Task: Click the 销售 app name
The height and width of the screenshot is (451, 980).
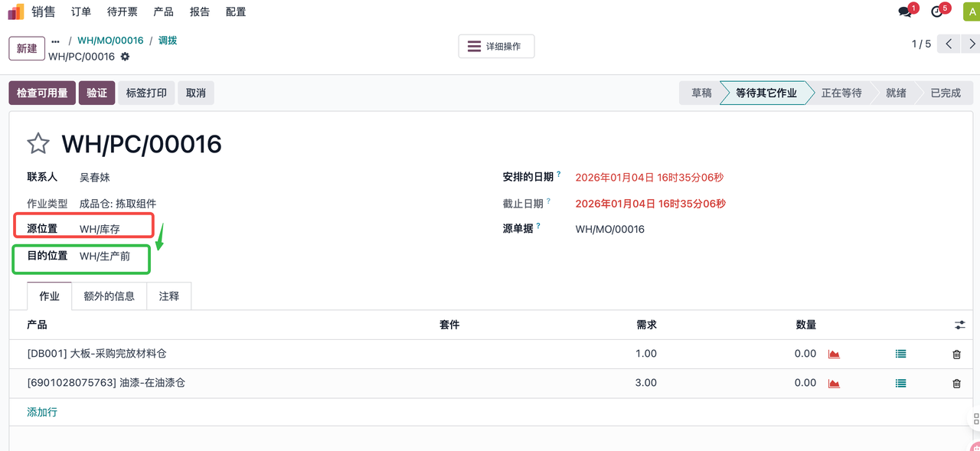Action: 44,11
